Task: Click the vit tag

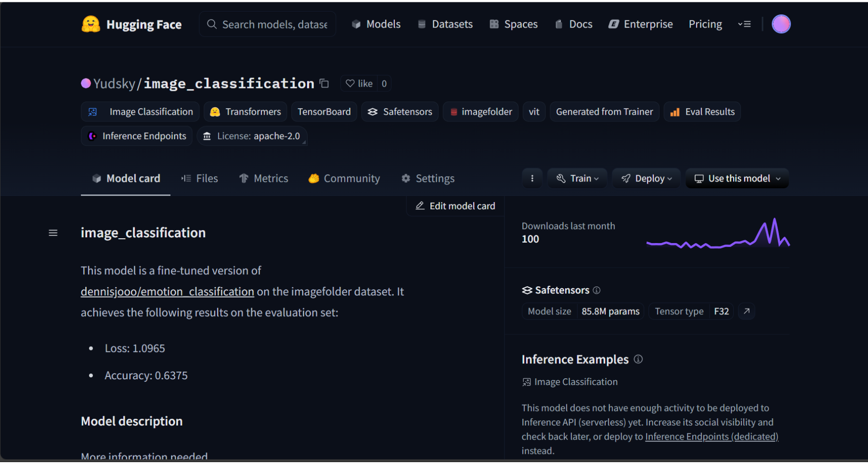Action: tap(534, 112)
